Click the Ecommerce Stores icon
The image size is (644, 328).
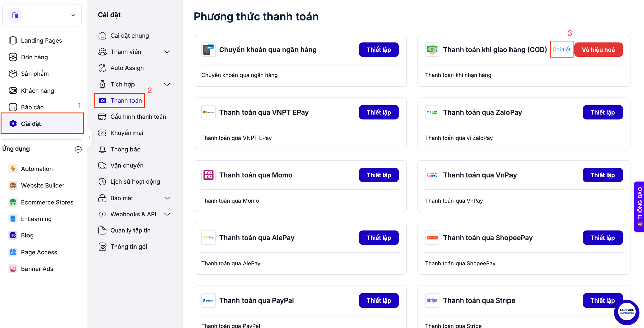[13, 202]
